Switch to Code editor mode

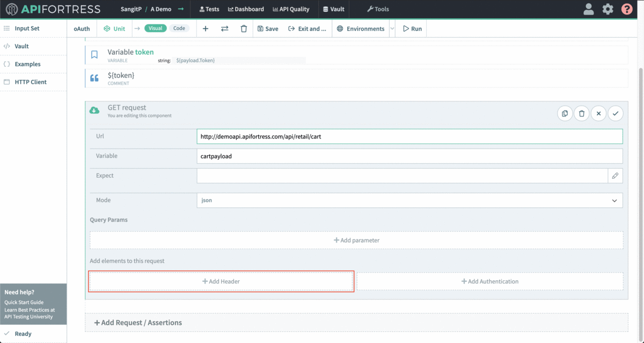tap(179, 28)
